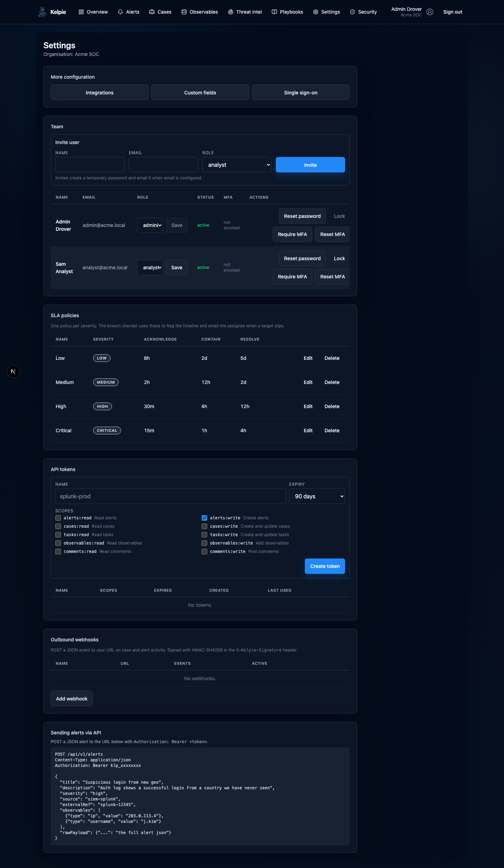Viewport: 504px width, 868px height.
Task: Delete the Medium SLA policy
Action: (332, 382)
